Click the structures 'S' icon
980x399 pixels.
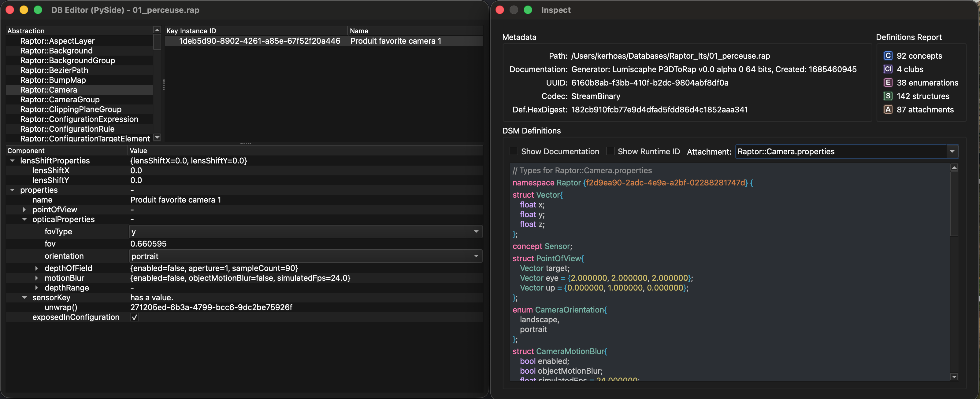888,96
